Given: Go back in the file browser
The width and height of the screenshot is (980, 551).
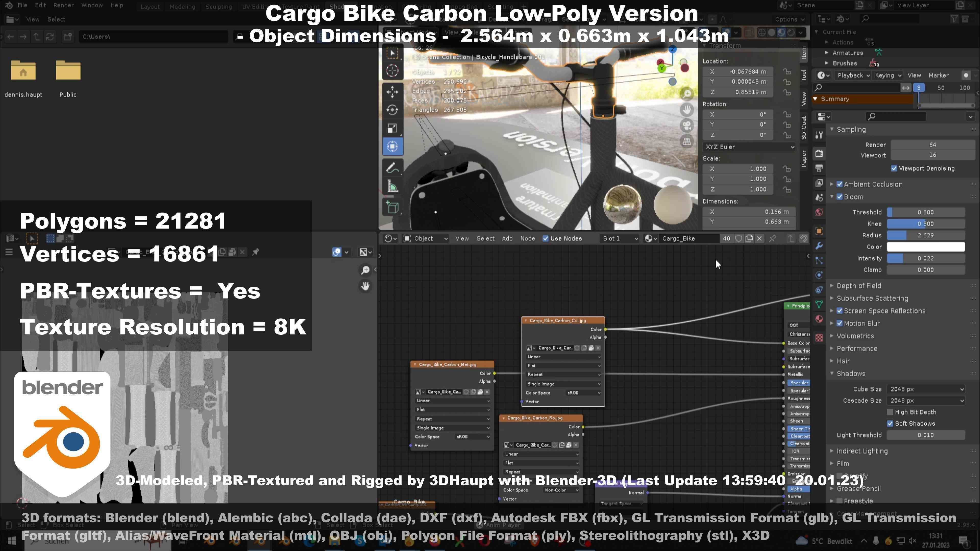Looking at the screenshot, I should (x=11, y=37).
